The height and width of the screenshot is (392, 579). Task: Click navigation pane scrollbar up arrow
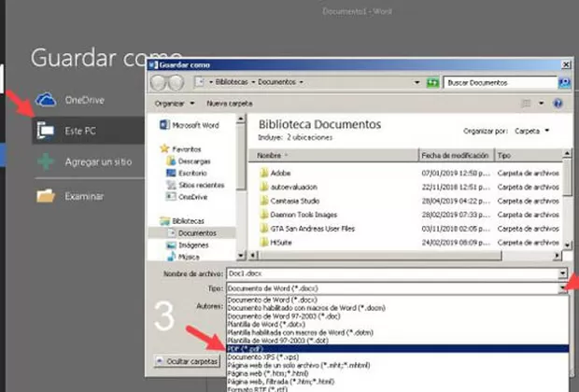241,119
